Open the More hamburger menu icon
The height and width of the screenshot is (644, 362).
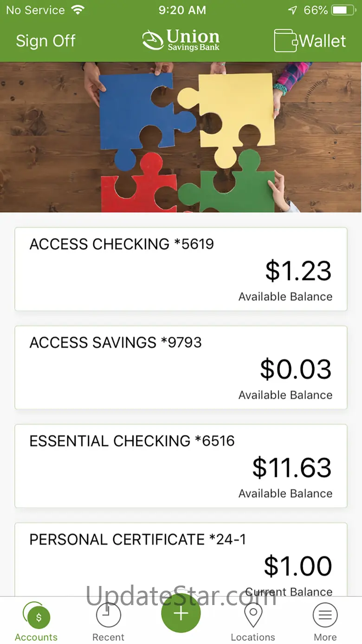(325, 616)
